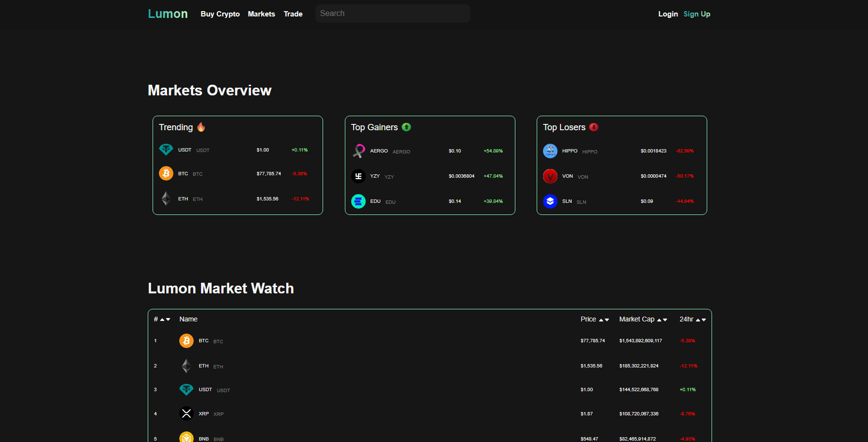Click the AERGO coin icon in Top Gainers

pos(358,151)
